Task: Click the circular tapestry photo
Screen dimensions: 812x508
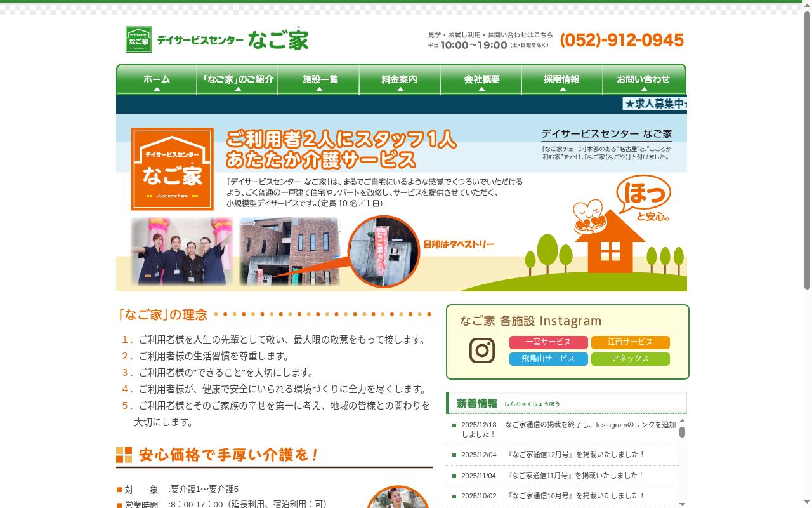Action: pyautogui.click(x=384, y=251)
